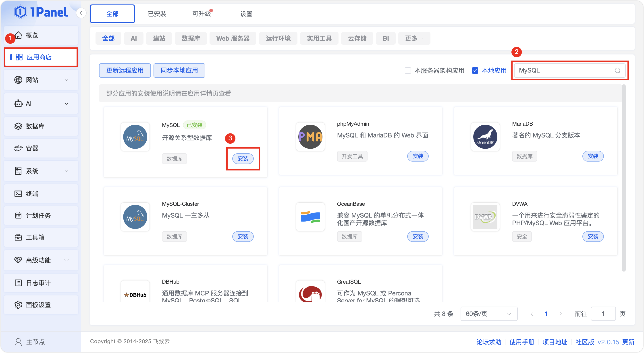Click 安装 to install MySQL
The height and width of the screenshot is (353, 644).
243,158
